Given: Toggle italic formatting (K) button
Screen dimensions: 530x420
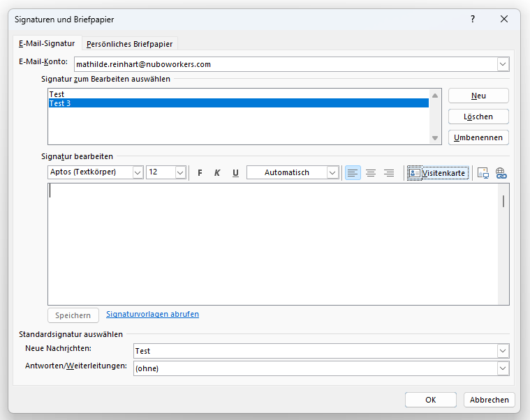Looking at the screenshot, I should point(217,173).
